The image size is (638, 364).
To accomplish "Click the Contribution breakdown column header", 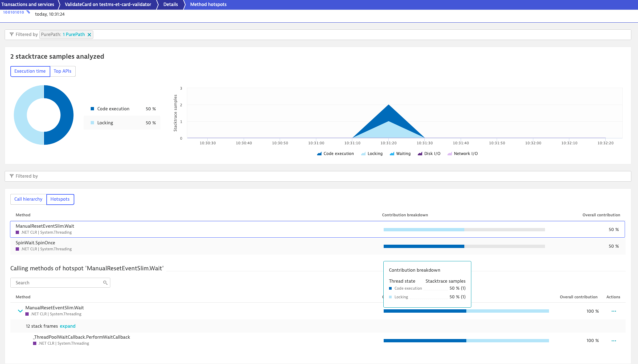I will point(405,215).
